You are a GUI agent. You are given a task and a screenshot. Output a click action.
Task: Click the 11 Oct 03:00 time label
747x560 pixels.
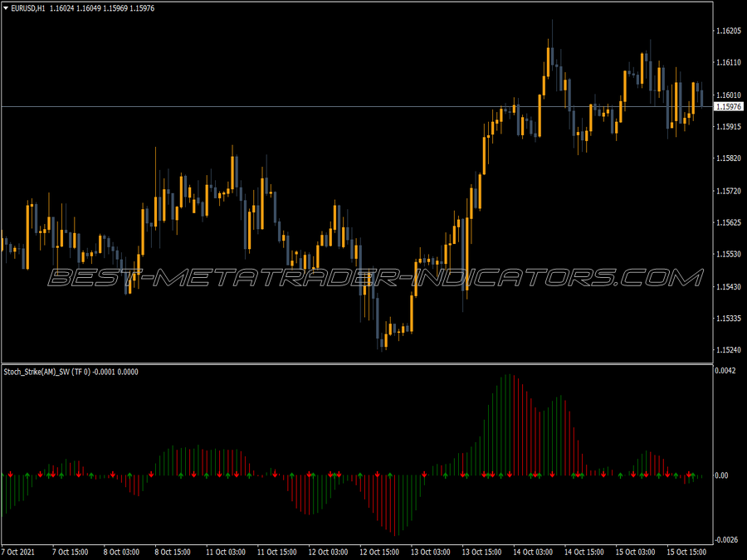coord(225,552)
